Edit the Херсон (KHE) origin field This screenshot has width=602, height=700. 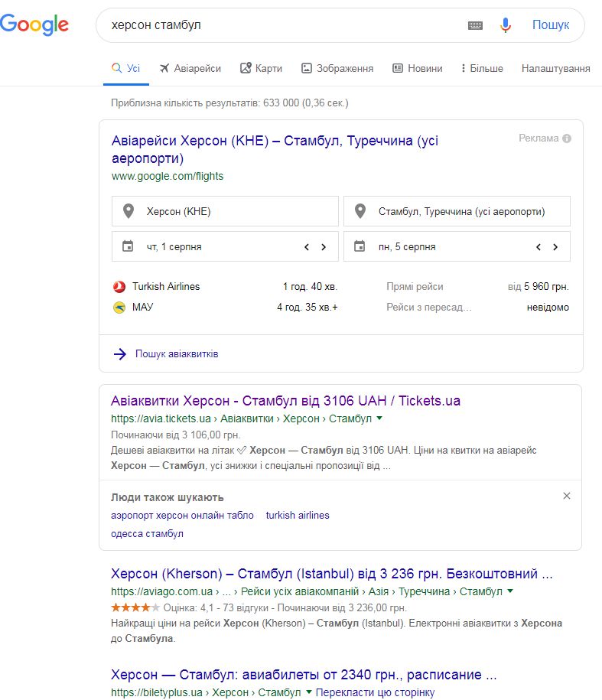pos(225,211)
